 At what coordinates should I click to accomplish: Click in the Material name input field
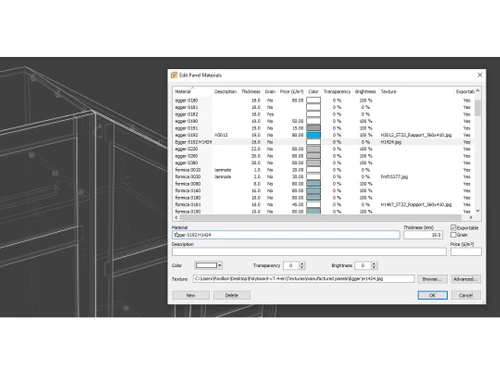[x=286, y=235]
